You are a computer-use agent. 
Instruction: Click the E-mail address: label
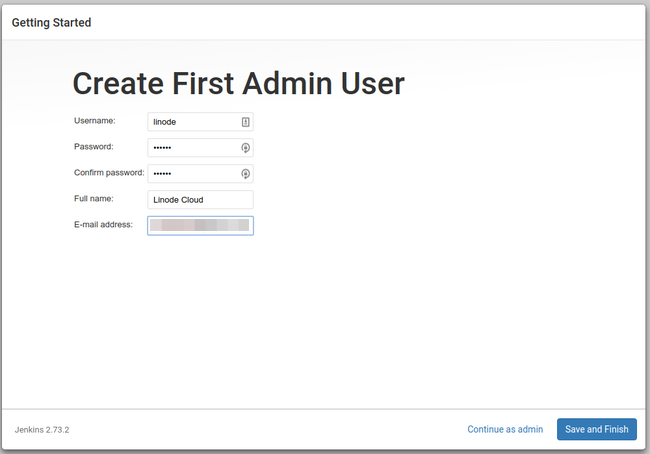coord(103,225)
